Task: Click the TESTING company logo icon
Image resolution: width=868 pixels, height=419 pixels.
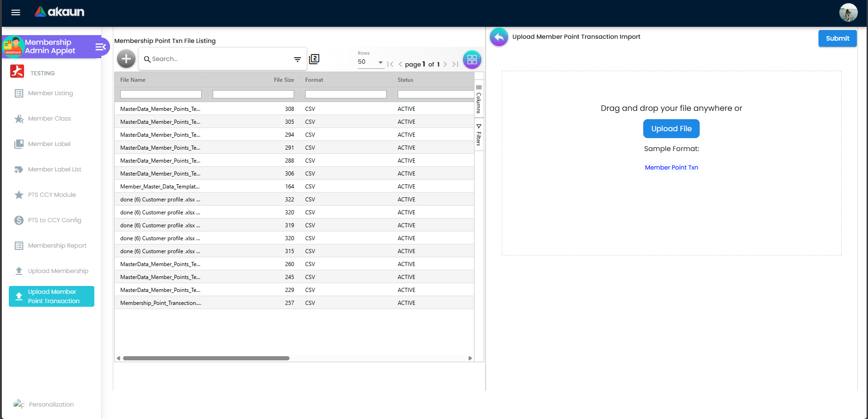Action: 17,71
